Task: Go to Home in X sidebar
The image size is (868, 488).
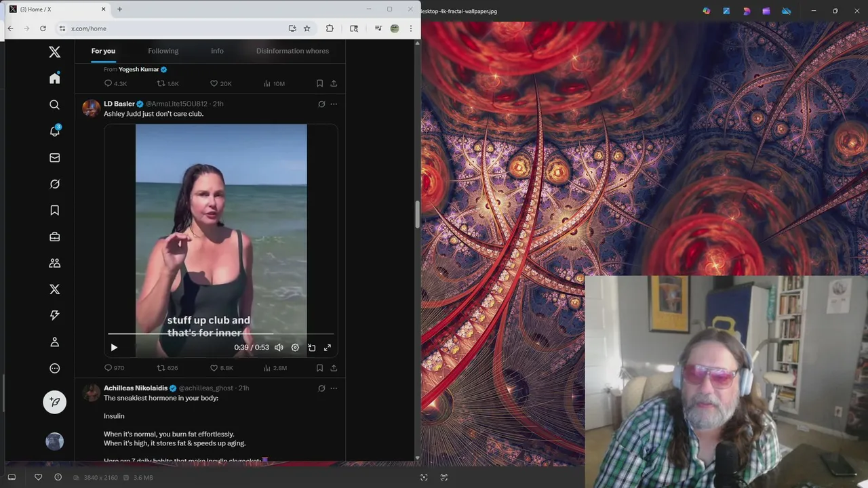Action: pos(55,79)
